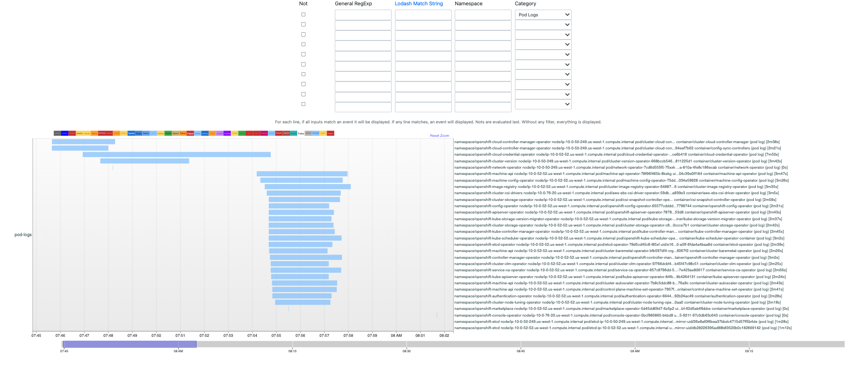Click the 07:55 tick on the time axis
The width and height of the screenshot is (868, 372).
(x=276, y=335)
